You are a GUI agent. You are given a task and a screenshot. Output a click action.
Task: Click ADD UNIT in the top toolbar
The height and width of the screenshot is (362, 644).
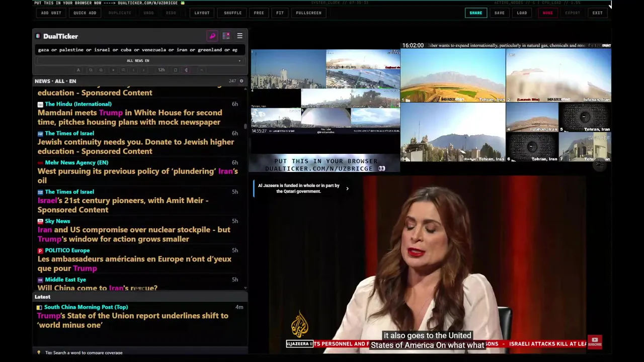[51, 13]
